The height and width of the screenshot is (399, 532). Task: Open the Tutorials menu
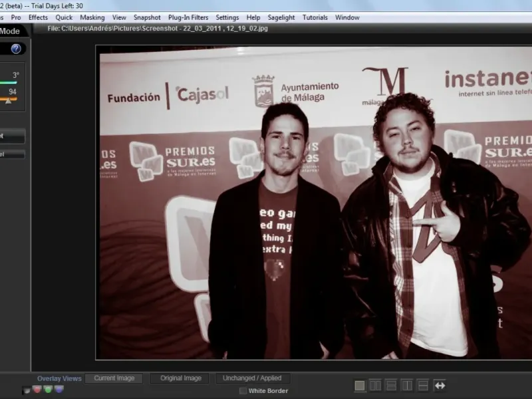pyautogui.click(x=315, y=18)
